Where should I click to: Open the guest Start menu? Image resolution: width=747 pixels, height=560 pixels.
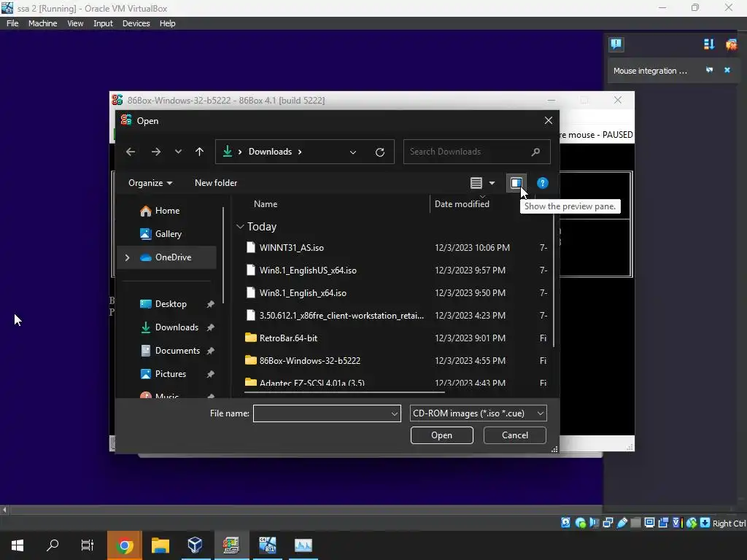pyautogui.click(x=18, y=545)
